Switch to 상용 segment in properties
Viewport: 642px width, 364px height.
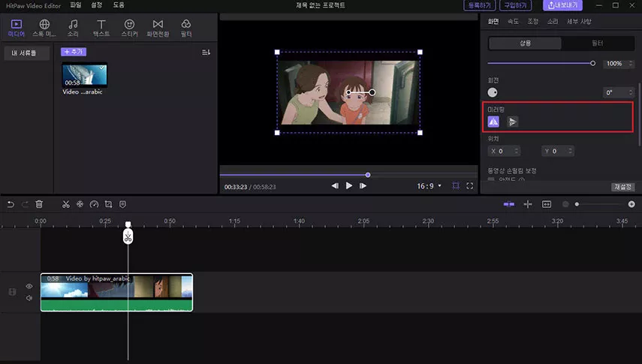(x=525, y=43)
